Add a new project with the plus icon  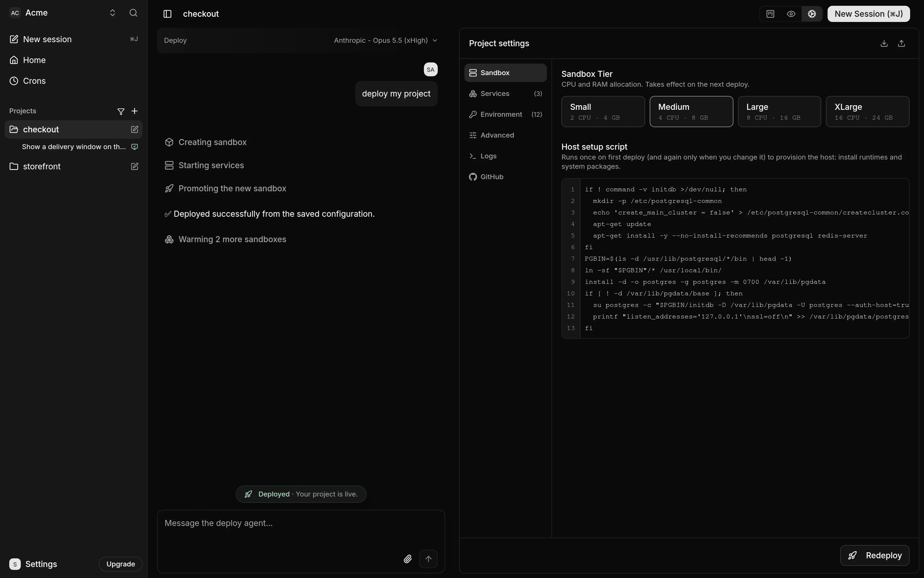click(134, 111)
